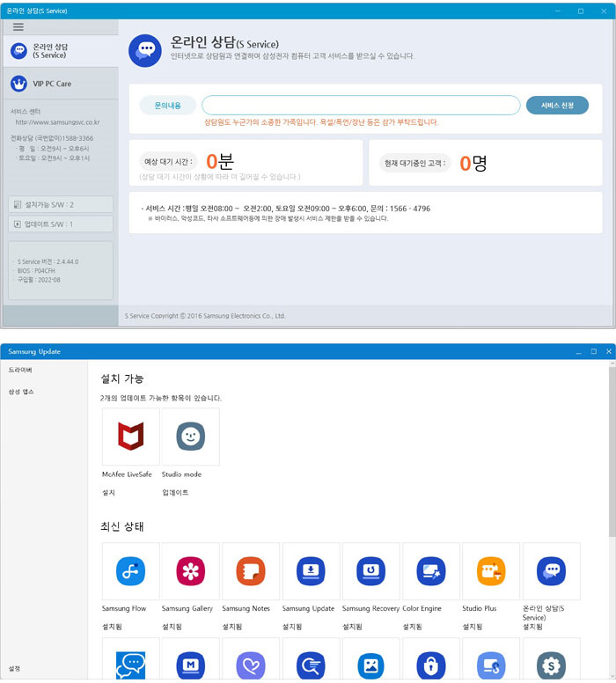Open 드라이버 in Samsung Update sidebar

coord(20,370)
